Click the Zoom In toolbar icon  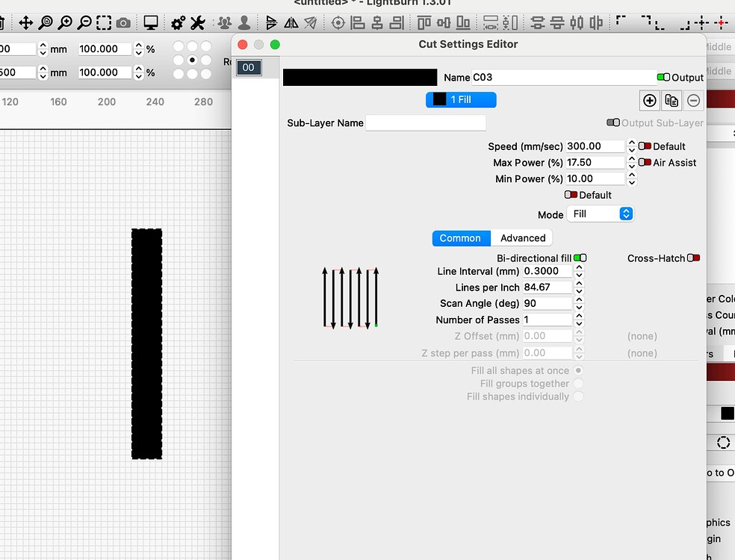[64, 22]
